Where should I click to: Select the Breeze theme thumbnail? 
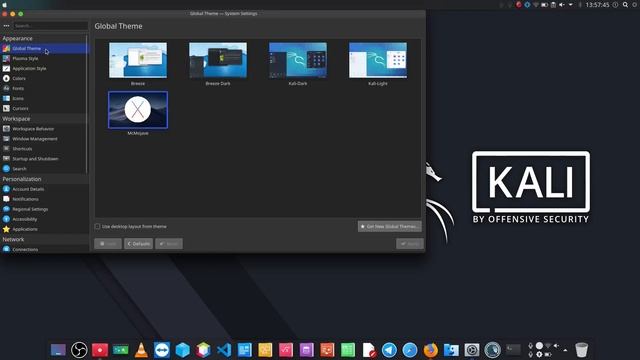[138, 60]
